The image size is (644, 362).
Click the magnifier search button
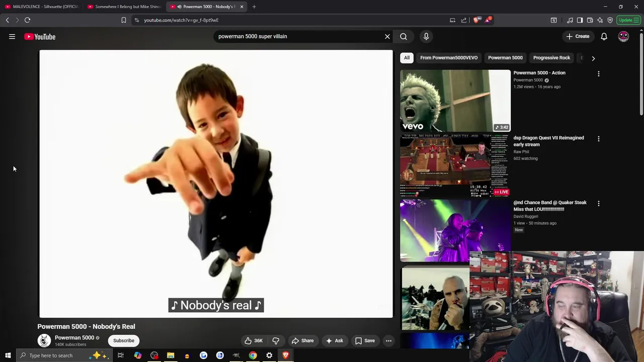tap(404, 36)
